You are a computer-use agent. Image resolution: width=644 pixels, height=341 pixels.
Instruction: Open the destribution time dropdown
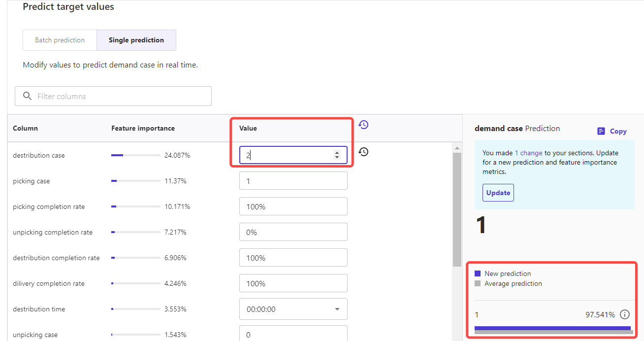(x=337, y=309)
